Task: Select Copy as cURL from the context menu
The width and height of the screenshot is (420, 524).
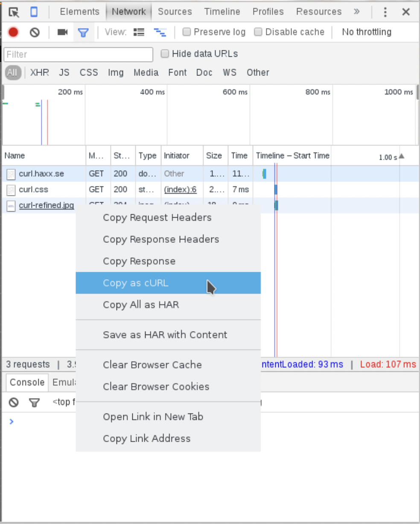Action: point(136,283)
